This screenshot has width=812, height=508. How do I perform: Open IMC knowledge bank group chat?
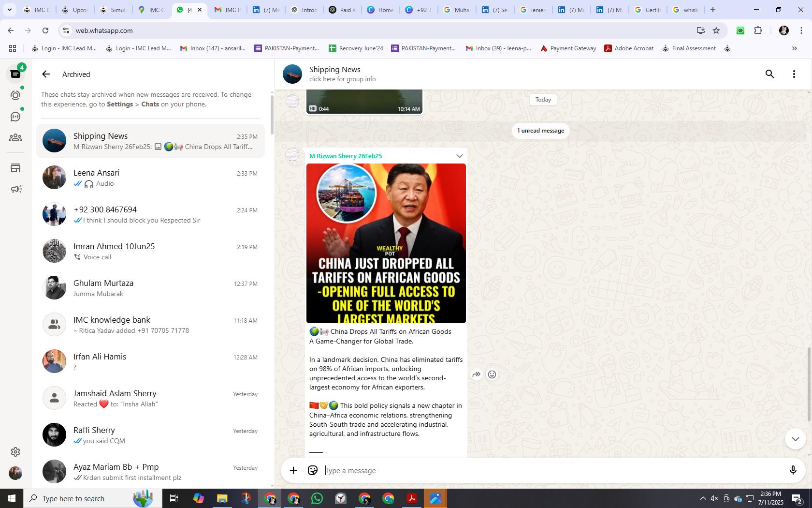pos(150,325)
